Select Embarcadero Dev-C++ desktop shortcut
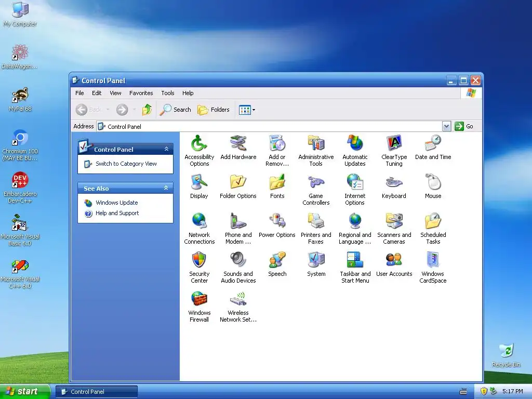The width and height of the screenshot is (532, 399). point(20,188)
